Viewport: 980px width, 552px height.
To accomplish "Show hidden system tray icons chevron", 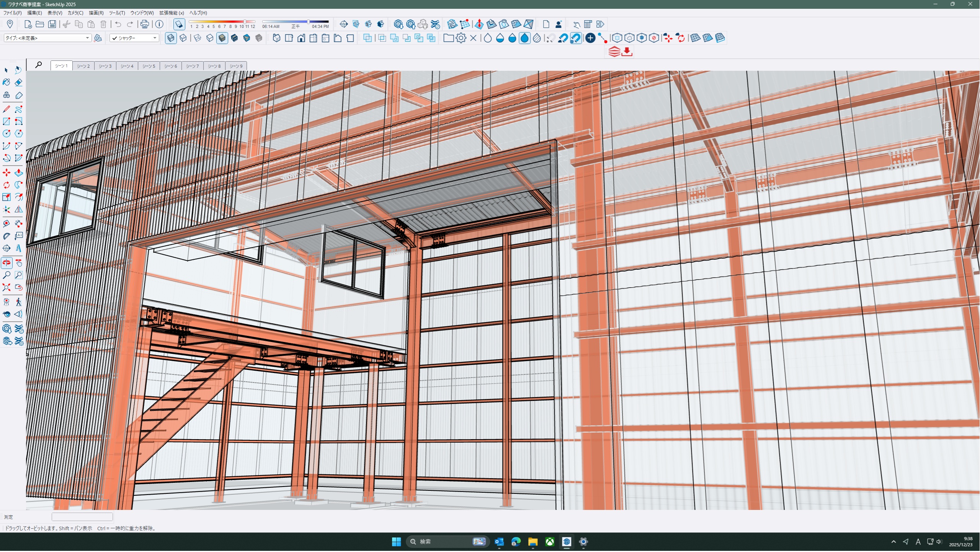I will pyautogui.click(x=893, y=542).
